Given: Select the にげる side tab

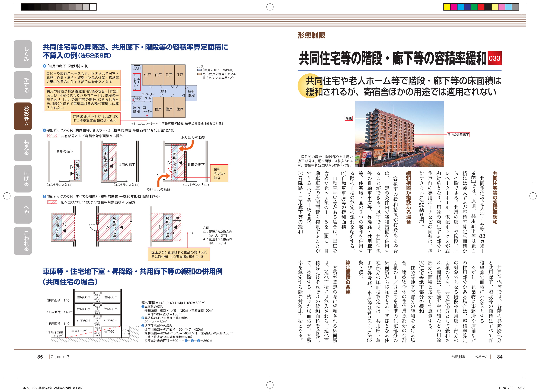Looking at the screenshot, I should [23, 179].
